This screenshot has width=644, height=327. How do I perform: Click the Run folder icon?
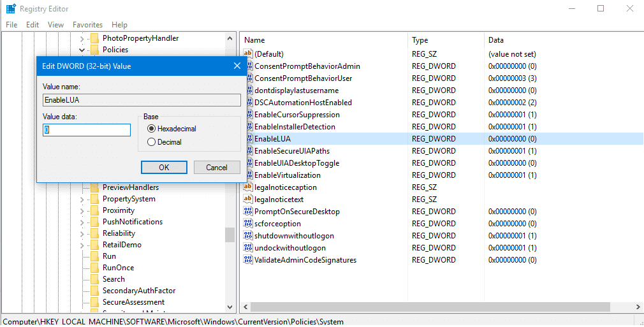(95, 256)
